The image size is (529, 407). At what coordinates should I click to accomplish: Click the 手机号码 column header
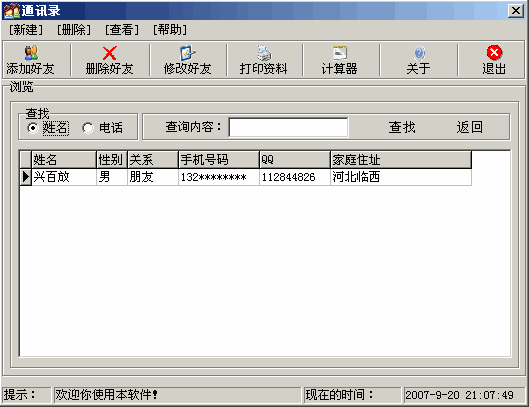coord(219,159)
